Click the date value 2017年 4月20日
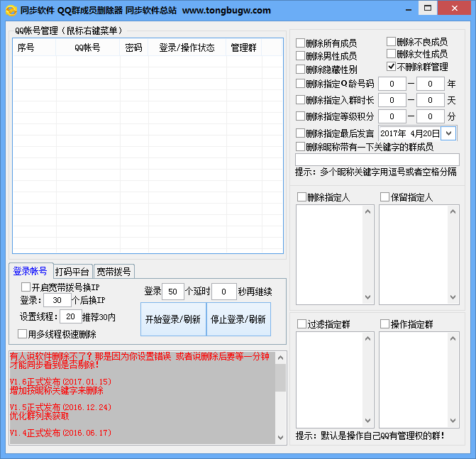 pyautogui.click(x=410, y=133)
